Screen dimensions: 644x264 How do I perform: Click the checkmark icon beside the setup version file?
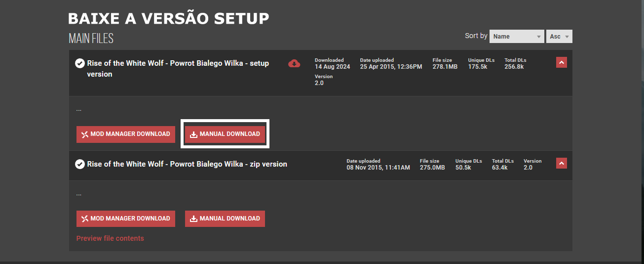(79, 63)
